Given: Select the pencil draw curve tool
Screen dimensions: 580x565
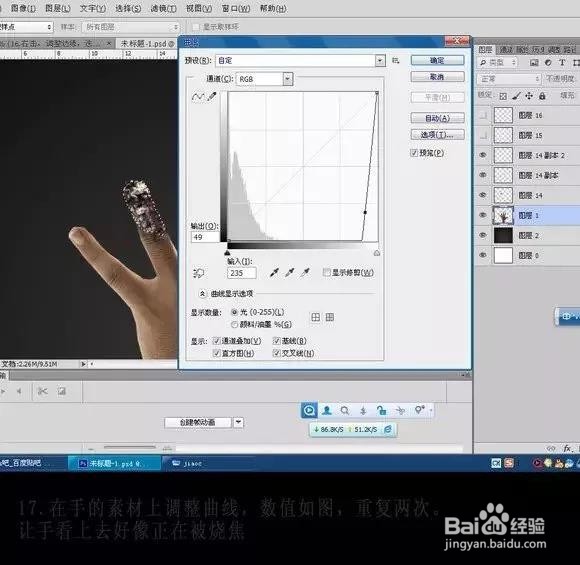Looking at the screenshot, I should point(212,97).
